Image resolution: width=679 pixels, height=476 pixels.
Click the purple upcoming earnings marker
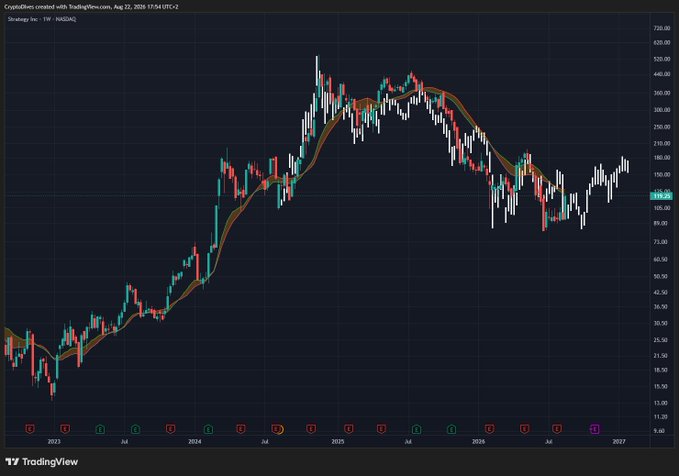(x=595, y=429)
